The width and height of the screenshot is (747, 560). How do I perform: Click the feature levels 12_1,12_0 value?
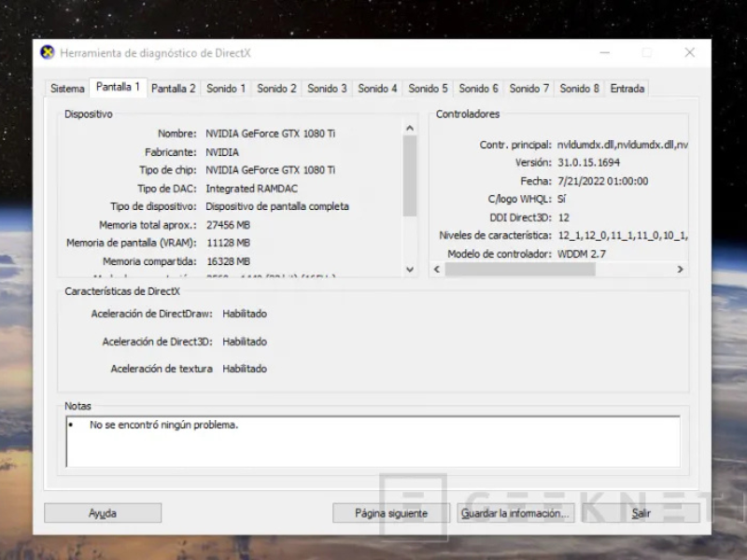(623, 235)
